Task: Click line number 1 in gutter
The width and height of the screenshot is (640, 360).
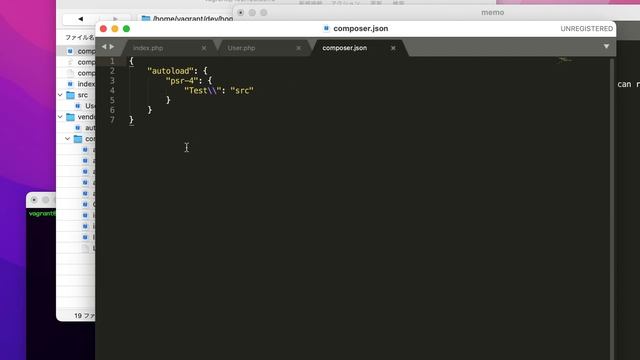Action: (112, 61)
